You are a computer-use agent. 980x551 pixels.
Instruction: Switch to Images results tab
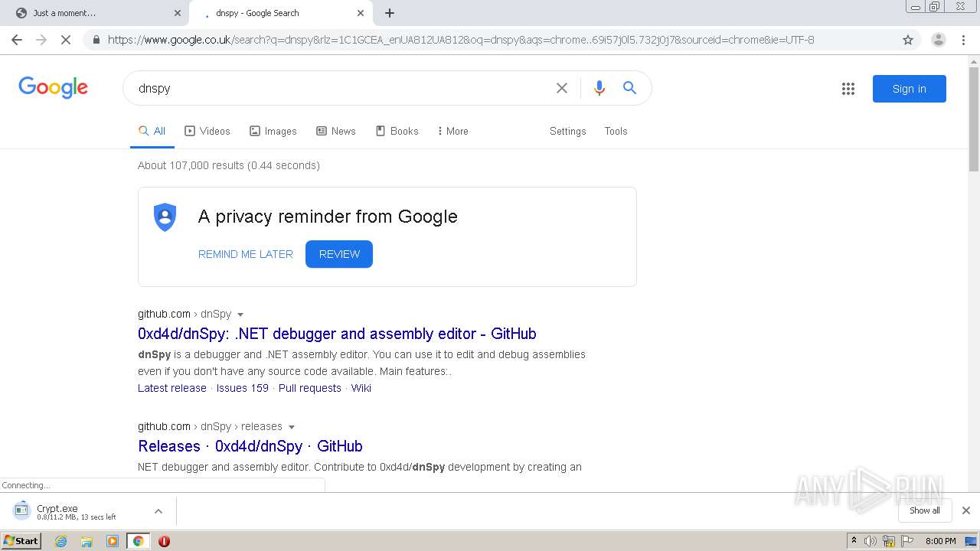(273, 131)
